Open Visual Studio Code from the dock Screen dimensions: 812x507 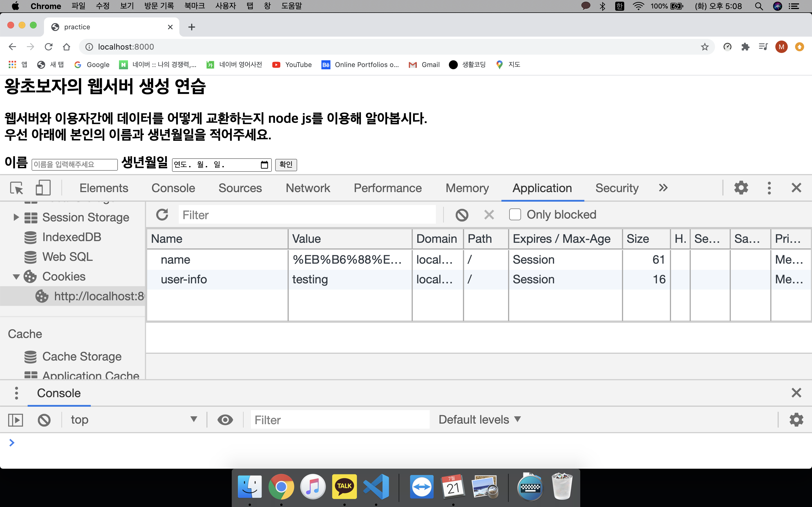[x=376, y=486]
